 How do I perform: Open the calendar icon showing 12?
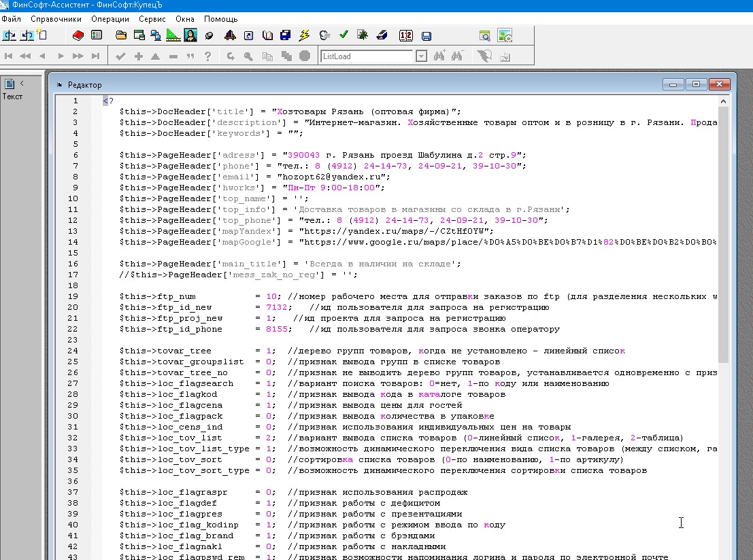405,35
